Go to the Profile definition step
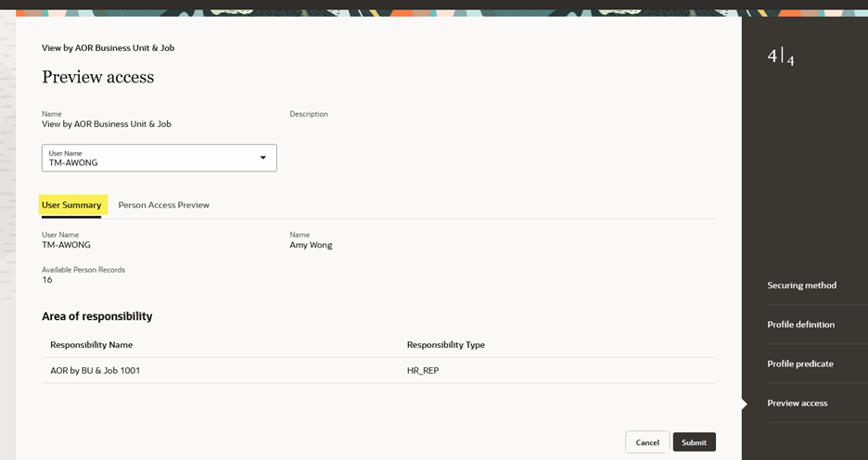 800,325
